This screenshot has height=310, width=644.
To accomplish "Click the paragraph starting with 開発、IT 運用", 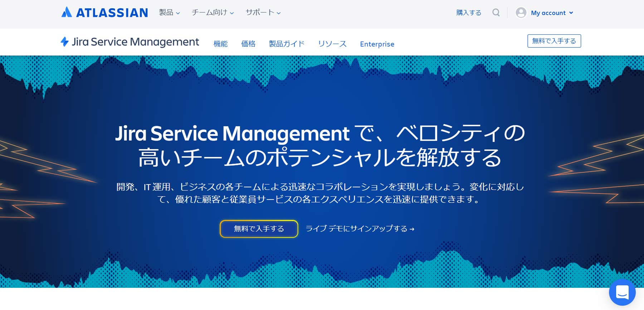I will (320, 193).
